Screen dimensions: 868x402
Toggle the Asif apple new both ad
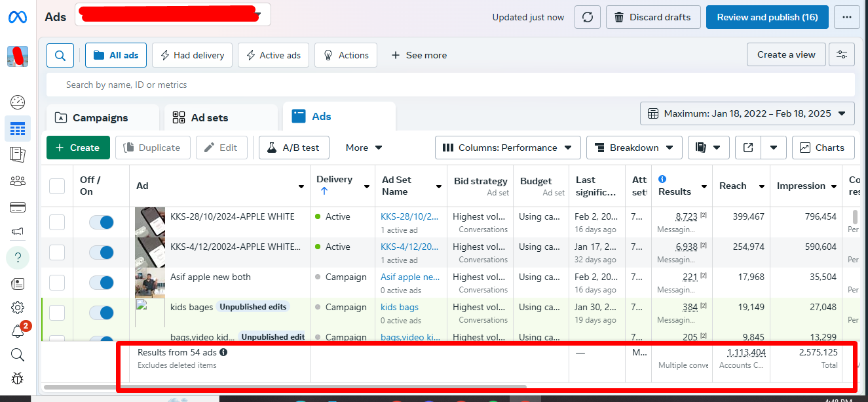coord(102,283)
